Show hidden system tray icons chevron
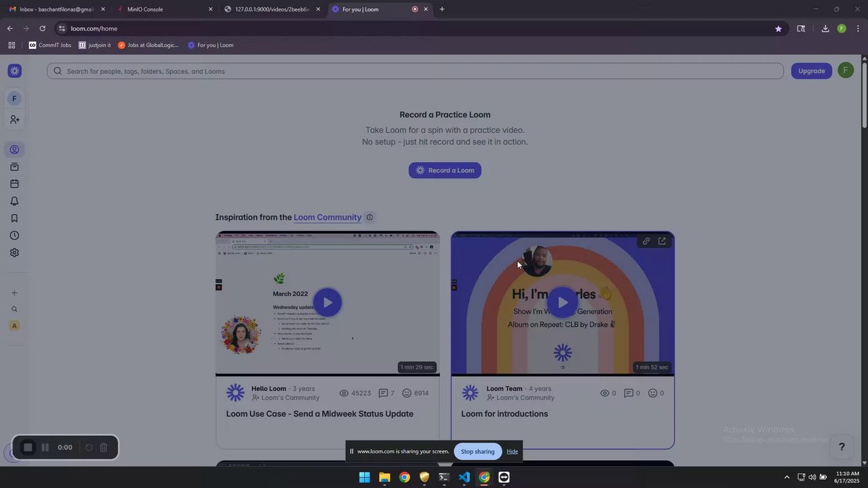The image size is (868, 488). (x=787, y=477)
